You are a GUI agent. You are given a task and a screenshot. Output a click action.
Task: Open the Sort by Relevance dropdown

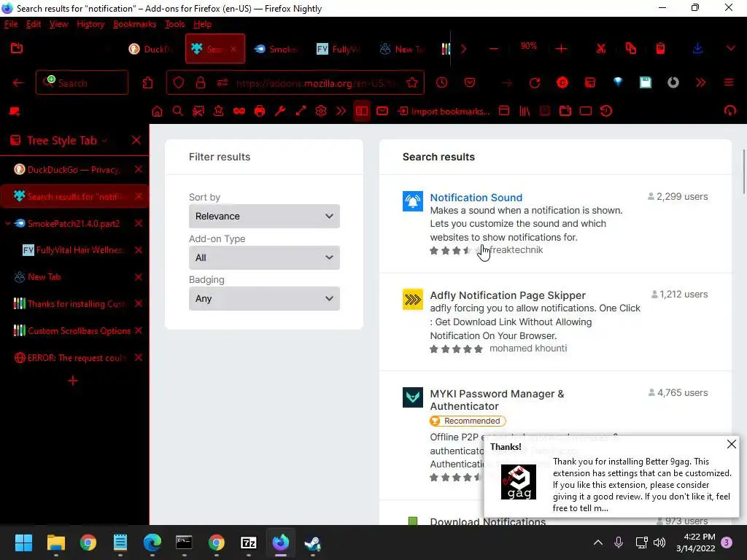click(264, 216)
